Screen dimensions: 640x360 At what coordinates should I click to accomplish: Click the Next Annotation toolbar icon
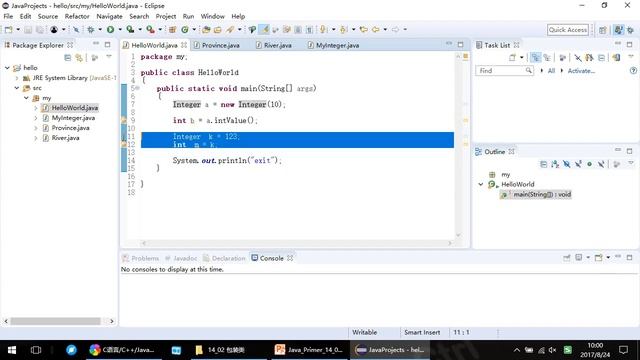tap(324, 29)
